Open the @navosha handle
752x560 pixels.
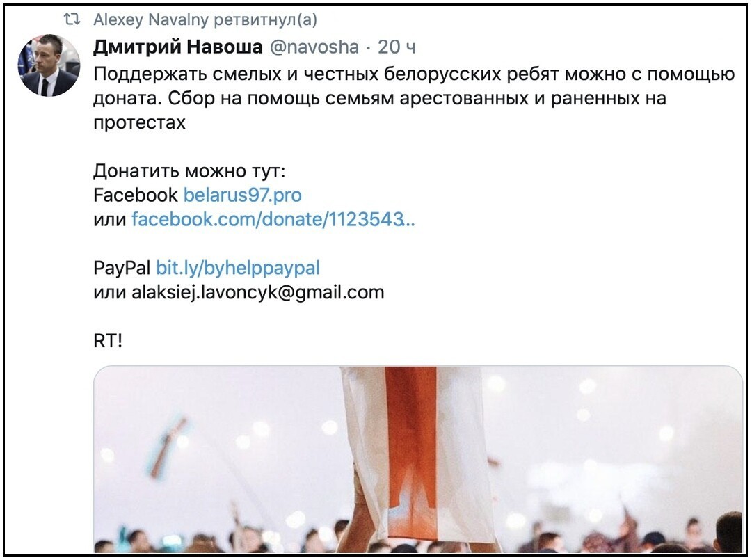coord(314,47)
